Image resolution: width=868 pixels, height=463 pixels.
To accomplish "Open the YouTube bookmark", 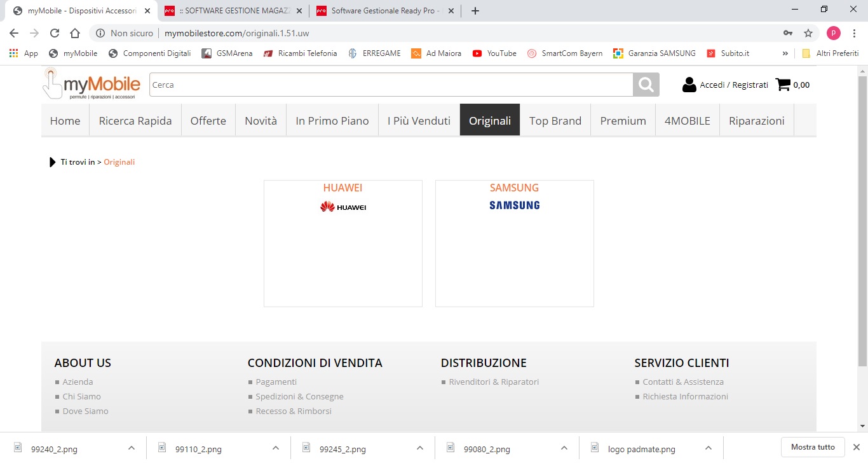I will [x=494, y=53].
